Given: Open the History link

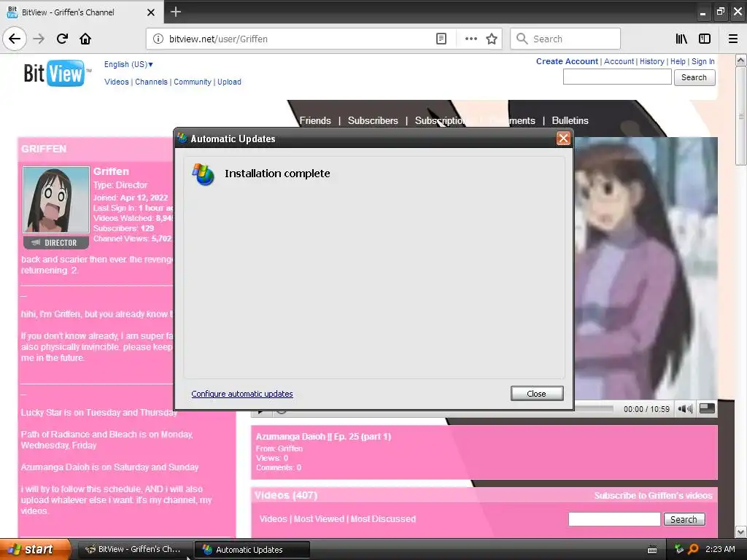Looking at the screenshot, I should [651, 61].
